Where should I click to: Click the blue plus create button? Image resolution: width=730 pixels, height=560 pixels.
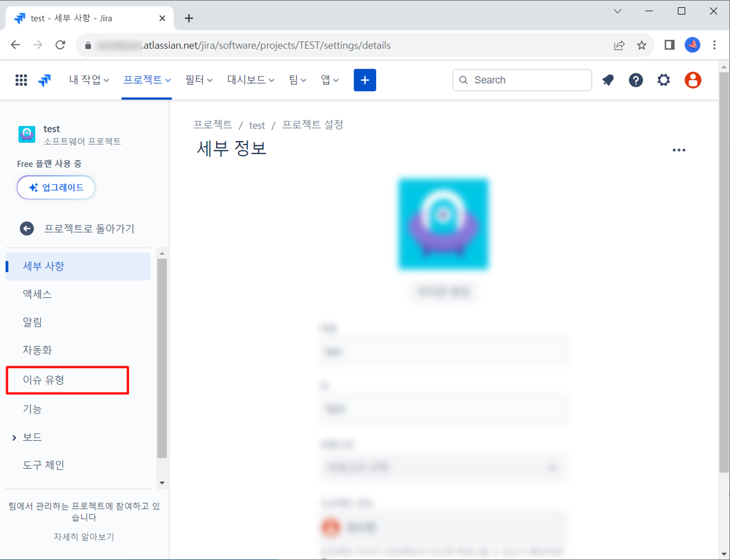coord(365,80)
